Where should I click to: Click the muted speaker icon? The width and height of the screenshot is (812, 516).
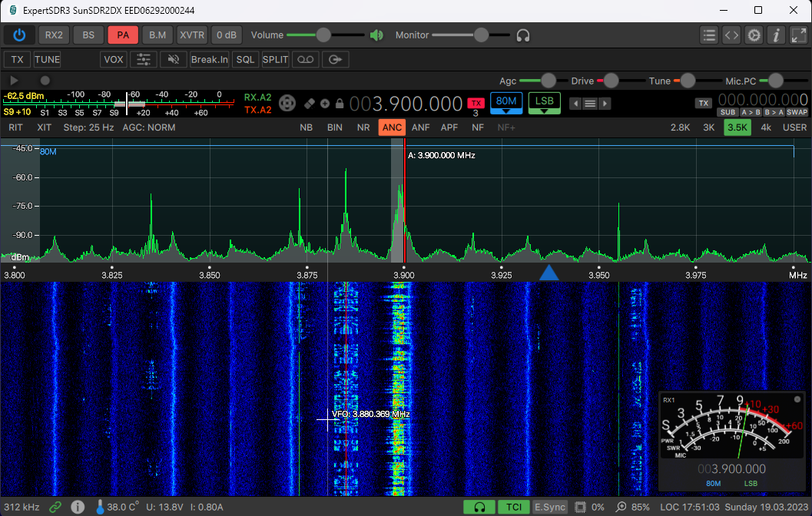coord(174,60)
